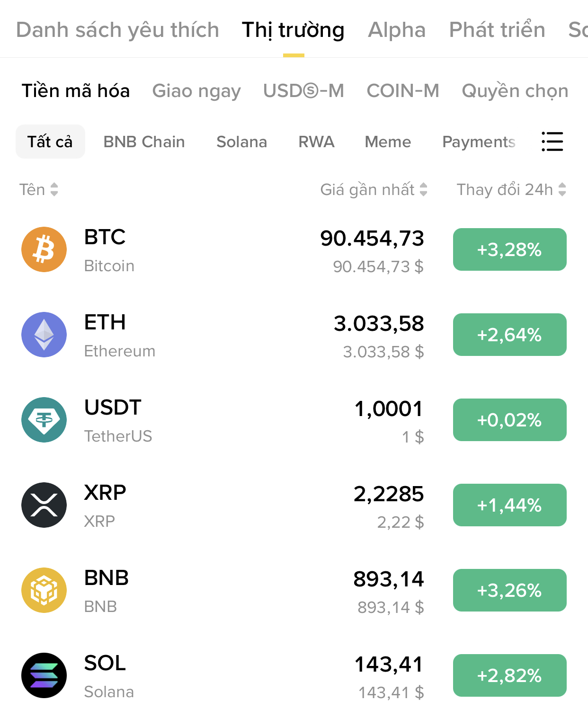Viewport: 588px width, 727px height.
Task: Switch to USDⓈ-M futures tab
Action: point(303,91)
